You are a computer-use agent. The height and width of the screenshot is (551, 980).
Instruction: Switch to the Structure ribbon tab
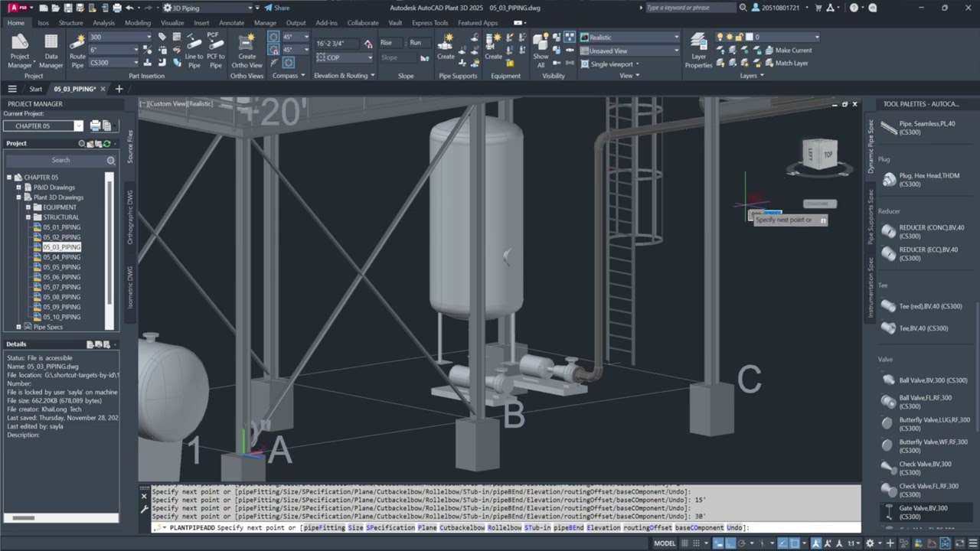(x=70, y=23)
